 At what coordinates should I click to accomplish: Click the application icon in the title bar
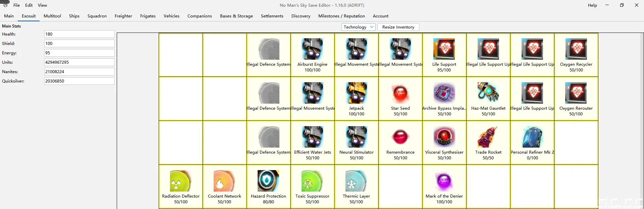point(5,5)
